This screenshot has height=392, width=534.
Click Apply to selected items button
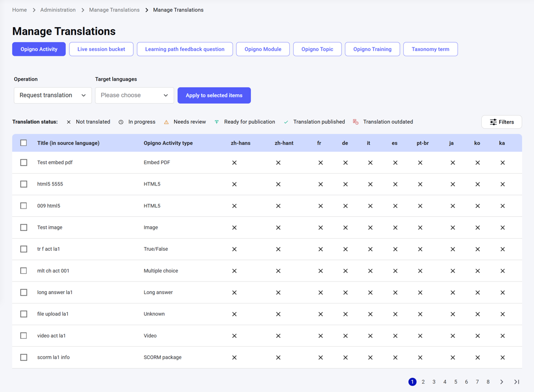(214, 95)
